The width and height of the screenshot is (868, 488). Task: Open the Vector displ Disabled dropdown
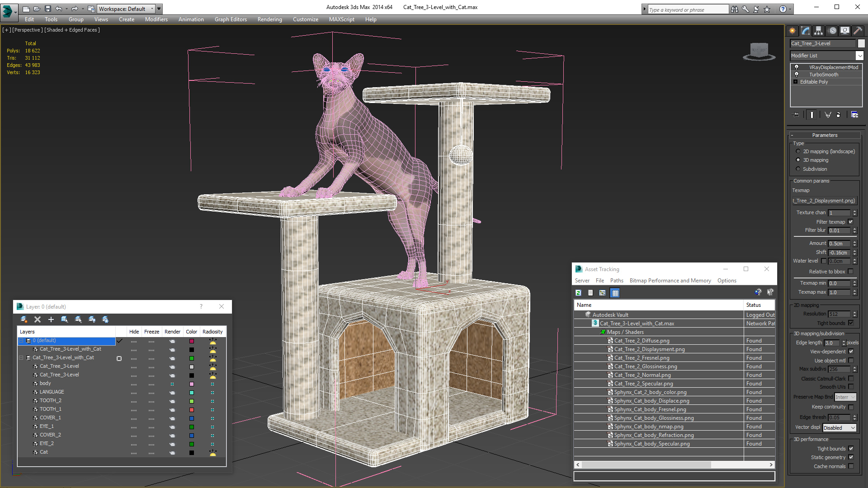click(840, 428)
